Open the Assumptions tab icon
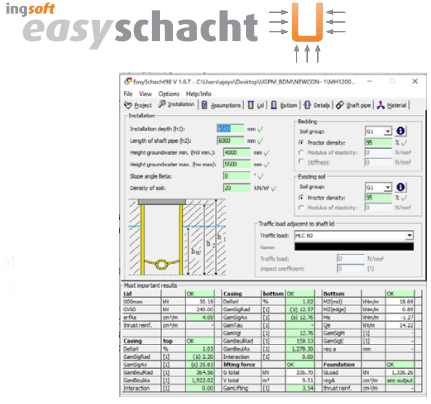This screenshot has width=431, height=404. 205,105
